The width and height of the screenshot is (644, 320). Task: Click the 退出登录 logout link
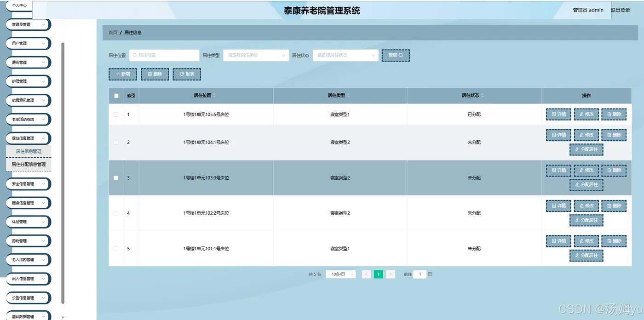621,10
